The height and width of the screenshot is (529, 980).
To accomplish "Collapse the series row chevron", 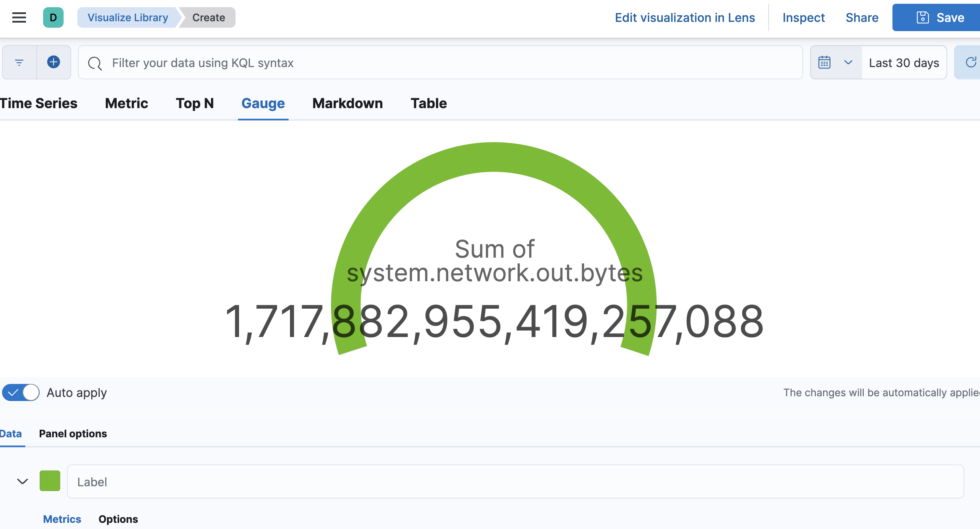I will 23,481.
